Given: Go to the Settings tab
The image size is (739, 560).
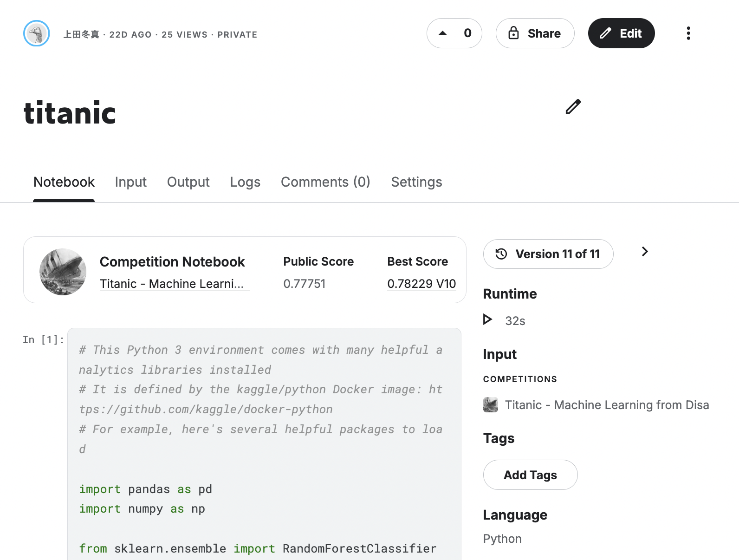Looking at the screenshot, I should pyautogui.click(x=416, y=182).
